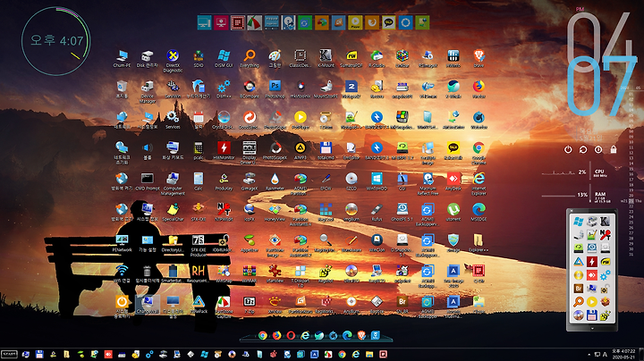Click the restart arrow button in the Rainmeter widget

(x=583, y=150)
